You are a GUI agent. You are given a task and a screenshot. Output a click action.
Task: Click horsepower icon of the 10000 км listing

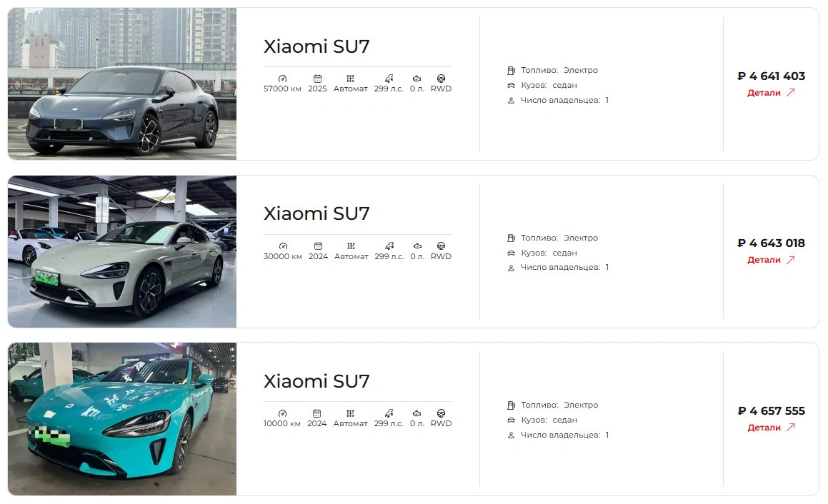pyautogui.click(x=389, y=413)
